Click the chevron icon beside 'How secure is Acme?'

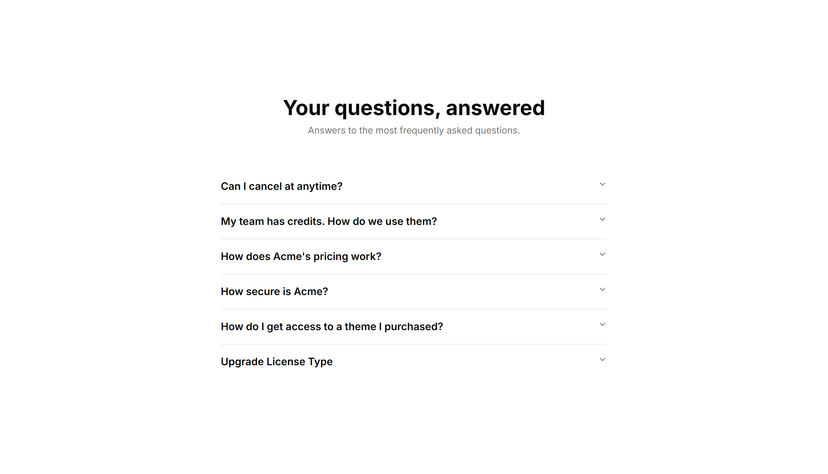click(602, 290)
